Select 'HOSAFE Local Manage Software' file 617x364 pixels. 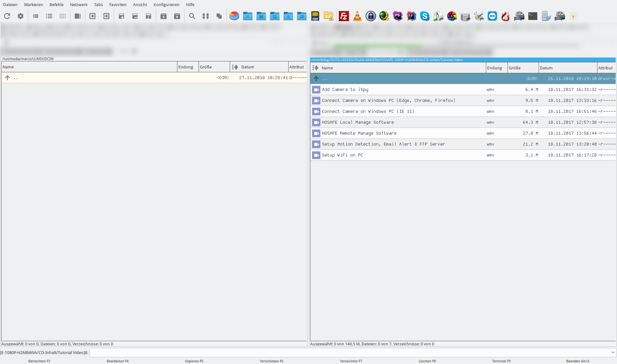(x=463, y=122)
